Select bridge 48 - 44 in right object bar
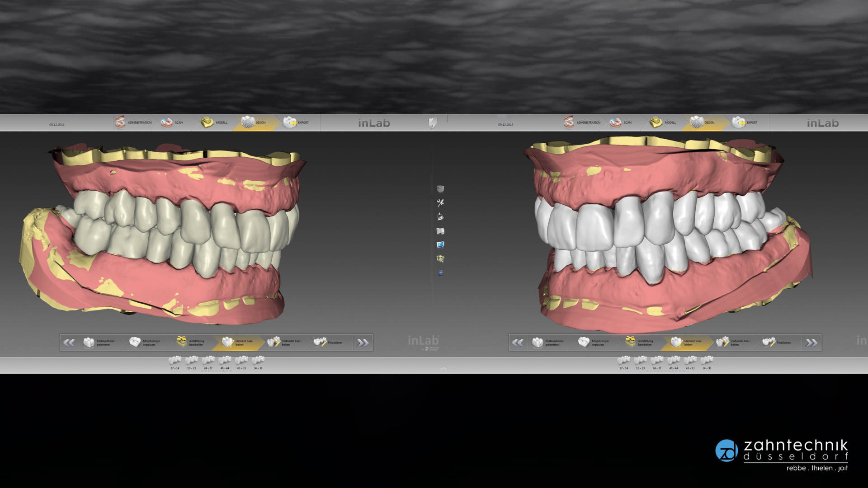 pyautogui.click(x=674, y=363)
